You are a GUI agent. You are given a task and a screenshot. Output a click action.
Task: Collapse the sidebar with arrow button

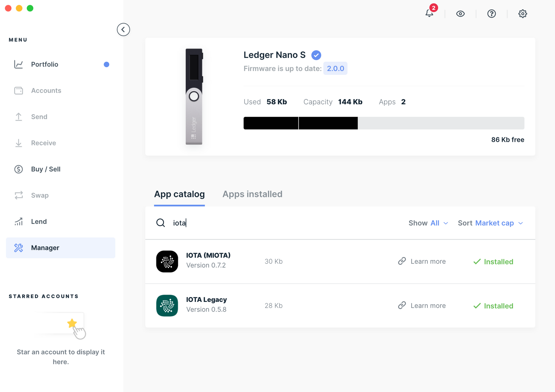pyautogui.click(x=123, y=29)
